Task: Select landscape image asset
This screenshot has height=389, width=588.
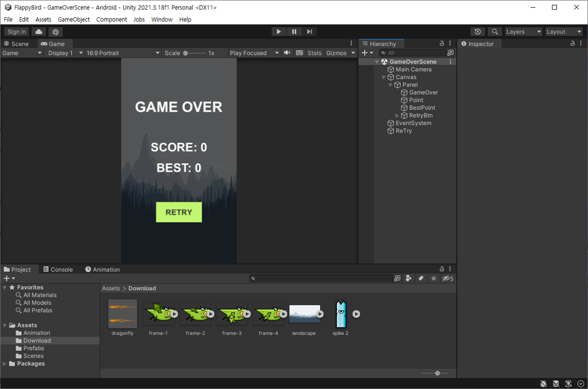Action: (x=304, y=318)
